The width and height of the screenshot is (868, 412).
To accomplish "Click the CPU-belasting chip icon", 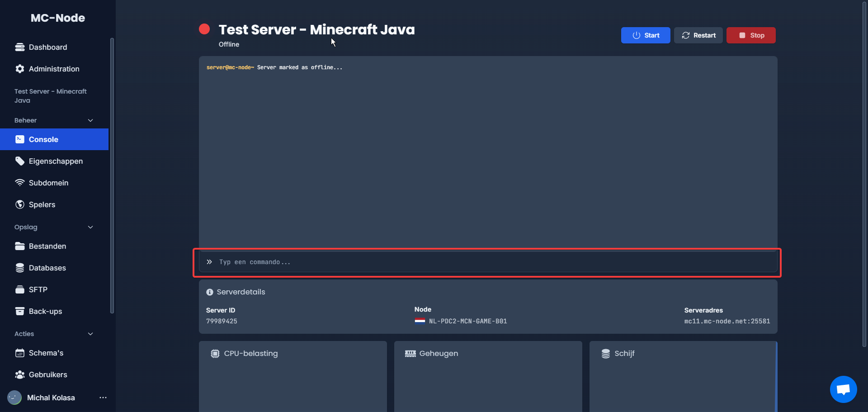I will [x=215, y=354].
